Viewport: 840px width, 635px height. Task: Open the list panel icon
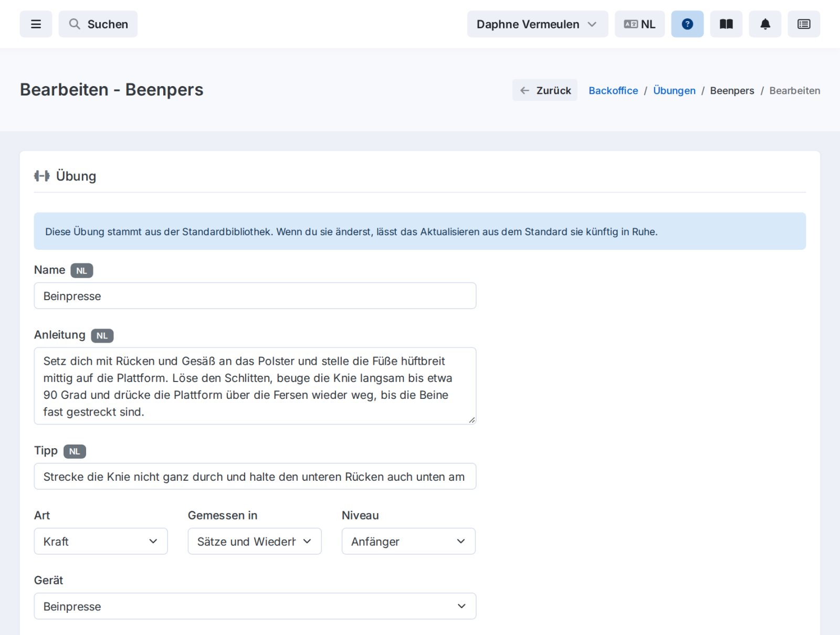coord(804,24)
